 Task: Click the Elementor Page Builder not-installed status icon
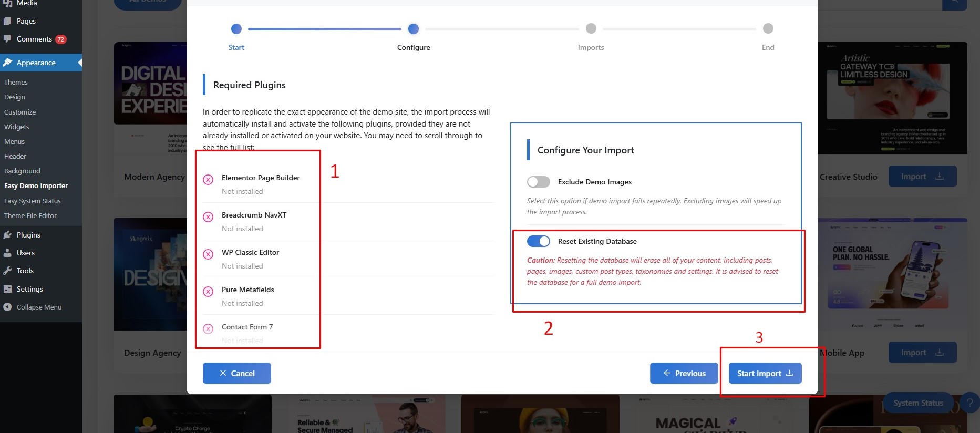208,179
